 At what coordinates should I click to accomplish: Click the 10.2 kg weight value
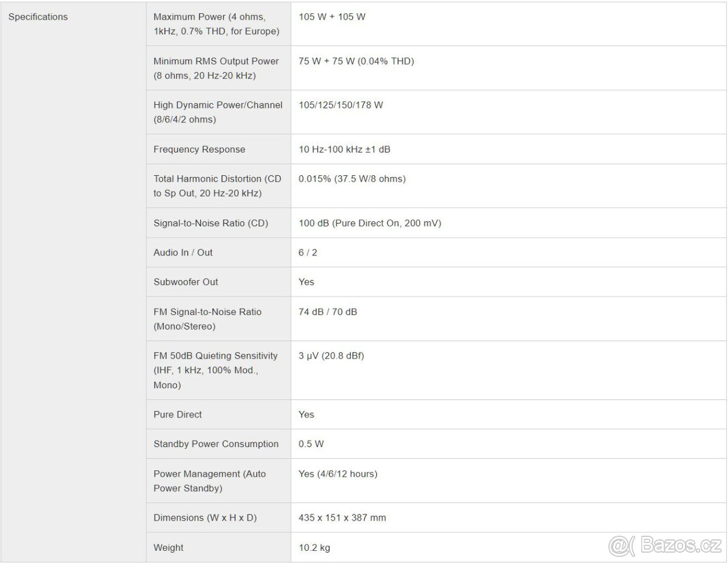[x=314, y=548]
